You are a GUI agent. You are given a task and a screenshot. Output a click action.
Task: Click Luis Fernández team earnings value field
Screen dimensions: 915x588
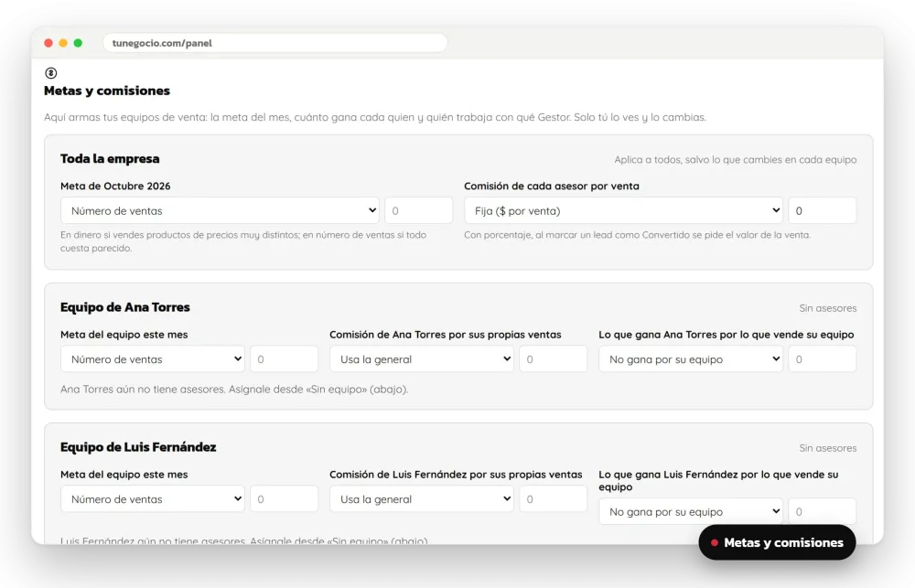coord(823,511)
